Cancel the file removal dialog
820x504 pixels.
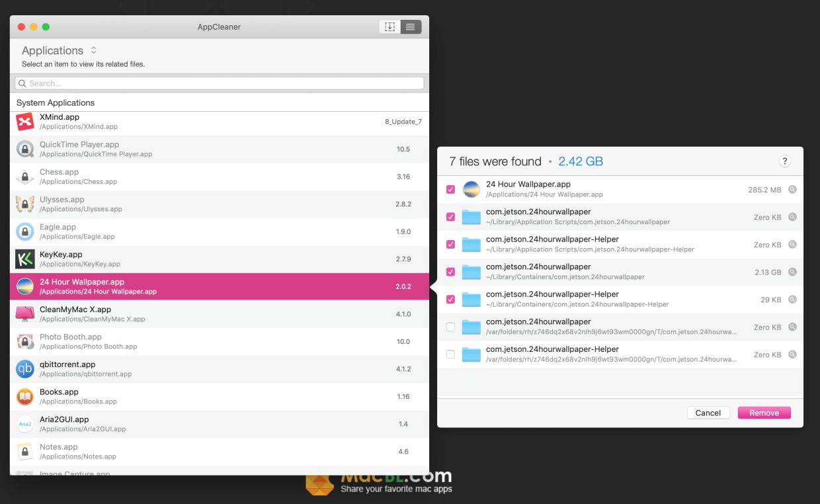(x=708, y=413)
